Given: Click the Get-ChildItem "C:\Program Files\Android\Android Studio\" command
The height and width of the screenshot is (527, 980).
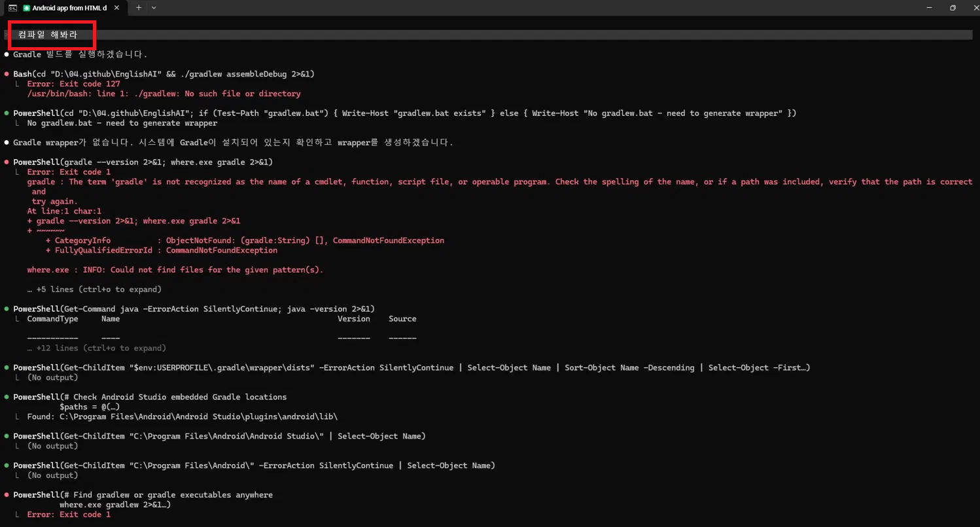Looking at the screenshot, I should 219,436.
